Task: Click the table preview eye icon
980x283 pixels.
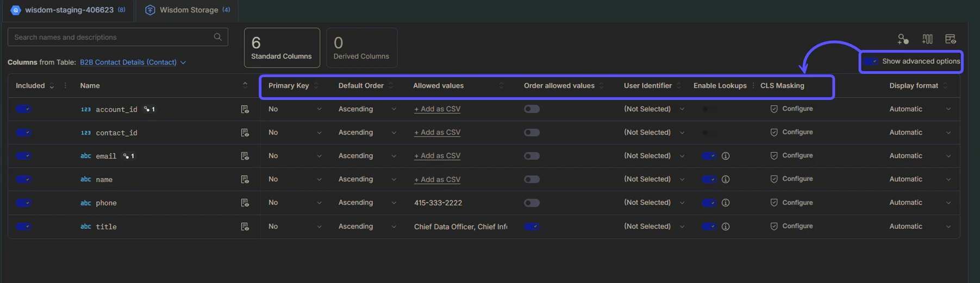Action: pyautogui.click(x=951, y=39)
